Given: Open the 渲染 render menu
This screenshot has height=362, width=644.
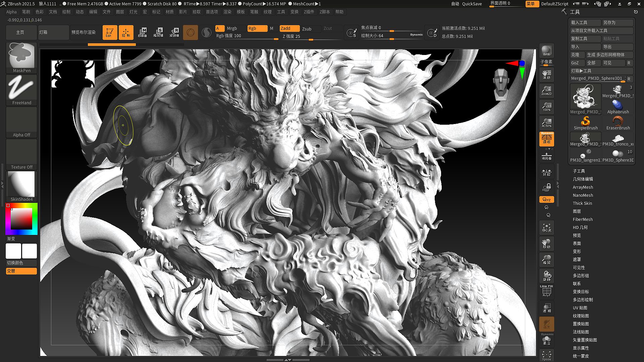Looking at the screenshot, I should click(x=227, y=12).
